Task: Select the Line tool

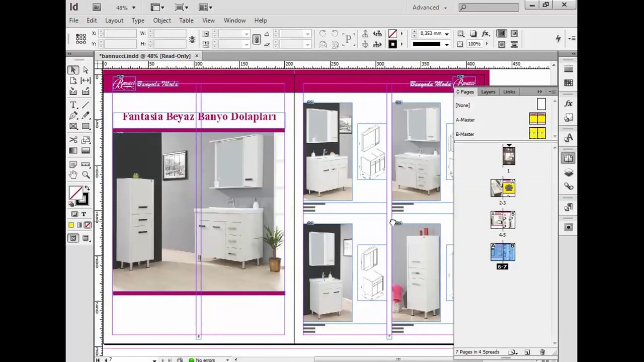Action: pyautogui.click(x=86, y=105)
